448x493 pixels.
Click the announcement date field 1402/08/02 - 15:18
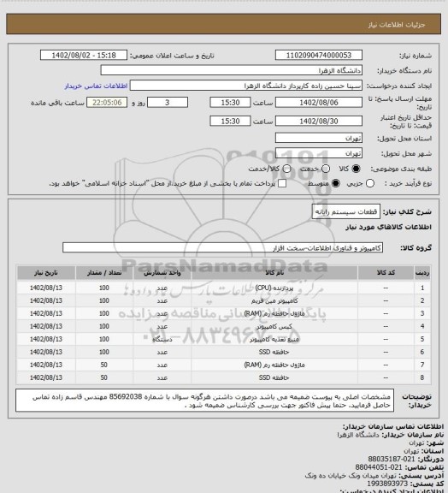pyautogui.click(x=84, y=56)
